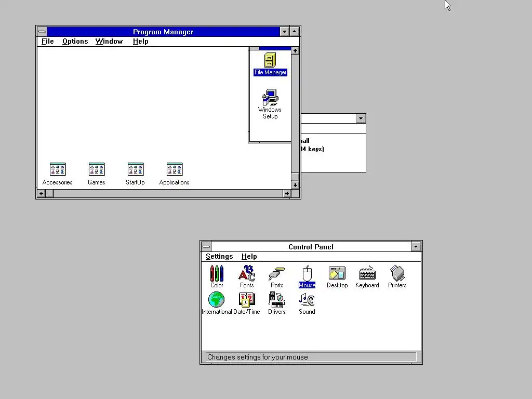Select the Printers icon in Control Panel
Viewport: 532px width, 399px height.
point(397,276)
